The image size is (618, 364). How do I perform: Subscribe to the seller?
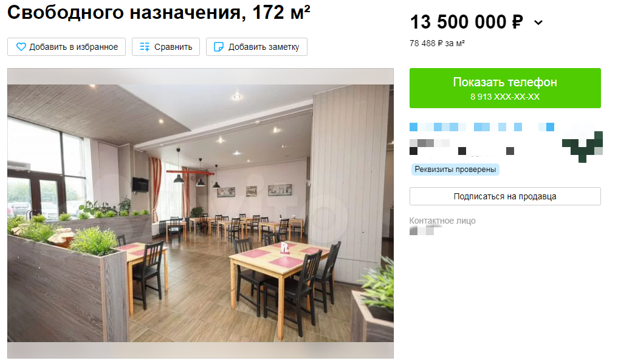click(505, 196)
